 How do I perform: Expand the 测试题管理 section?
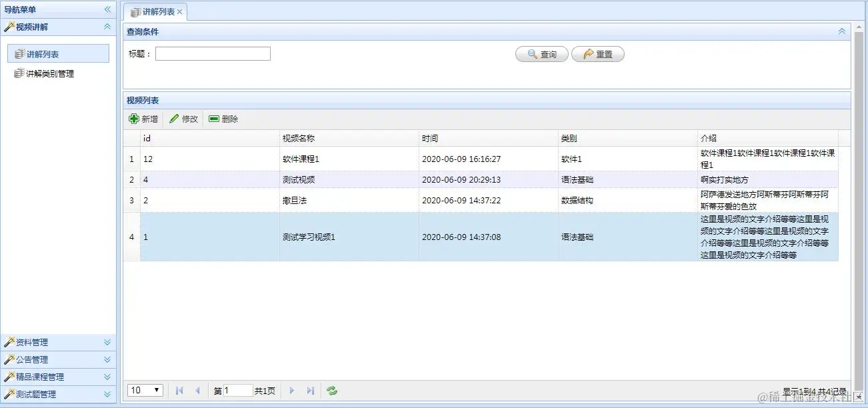click(x=107, y=394)
